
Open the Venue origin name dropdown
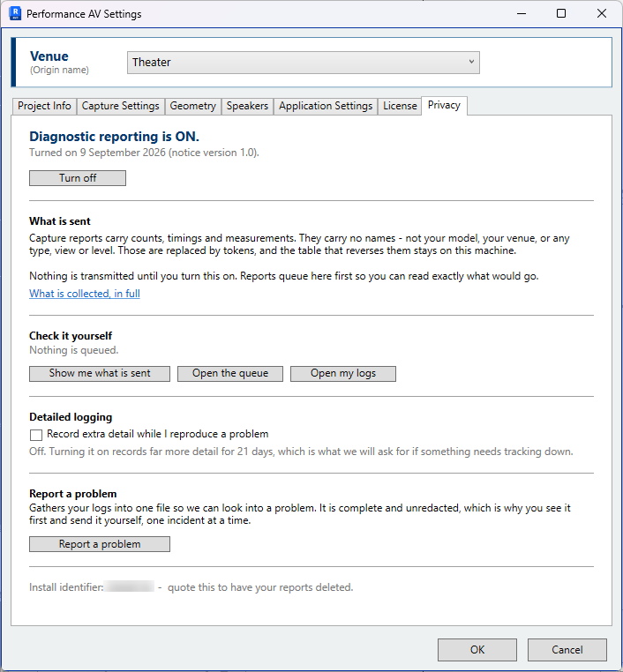pyautogui.click(x=304, y=63)
